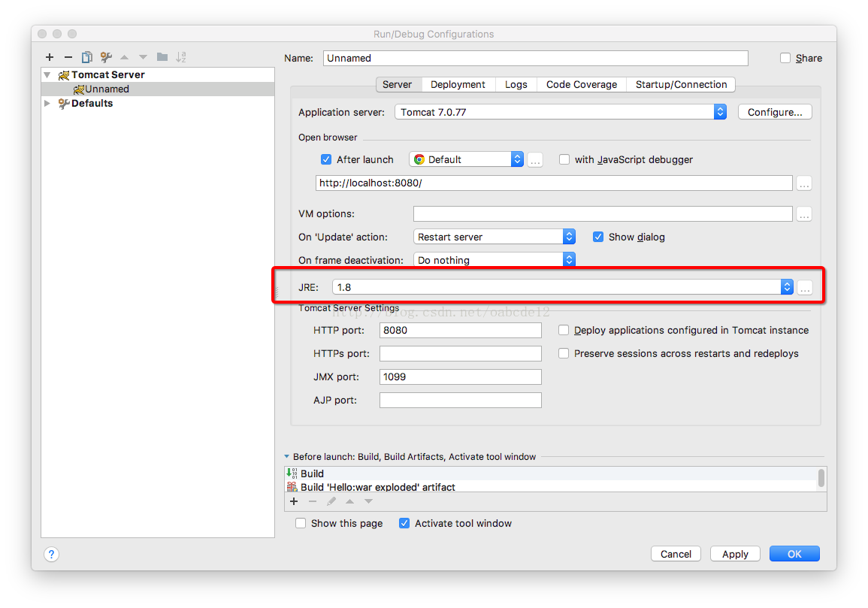
Task: Click the Configure... button
Action: click(x=775, y=112)
